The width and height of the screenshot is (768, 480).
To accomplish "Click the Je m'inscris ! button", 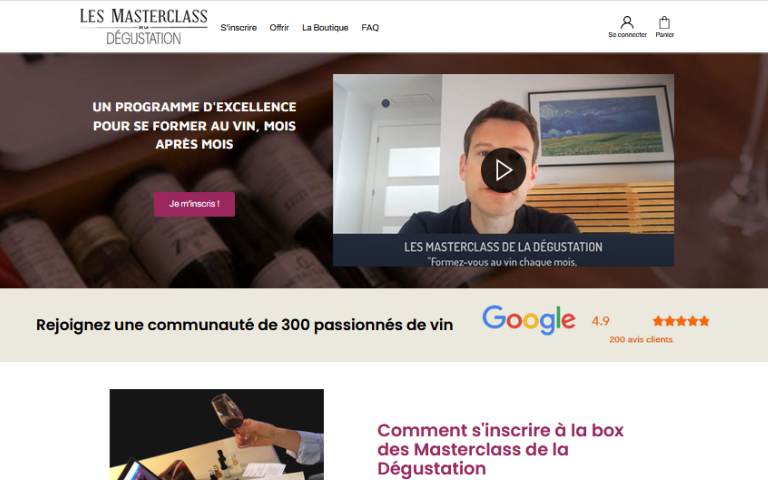I will point(194,204).
